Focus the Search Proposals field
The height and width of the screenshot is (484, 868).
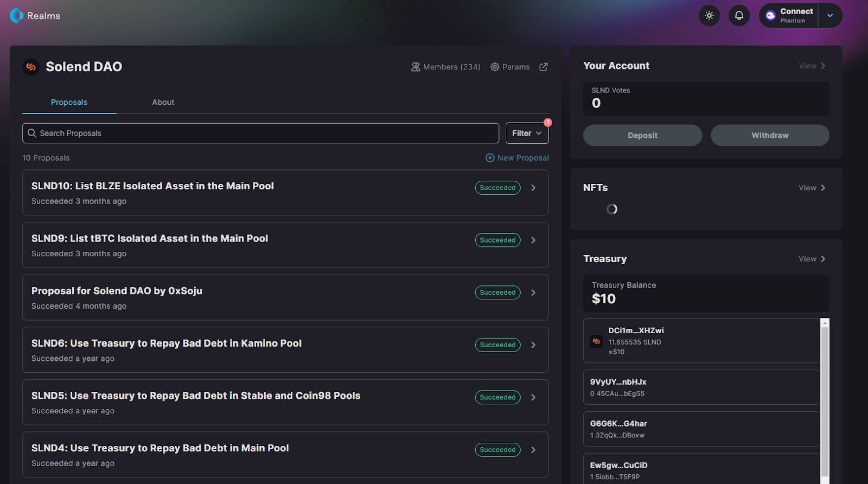(260, 133)
